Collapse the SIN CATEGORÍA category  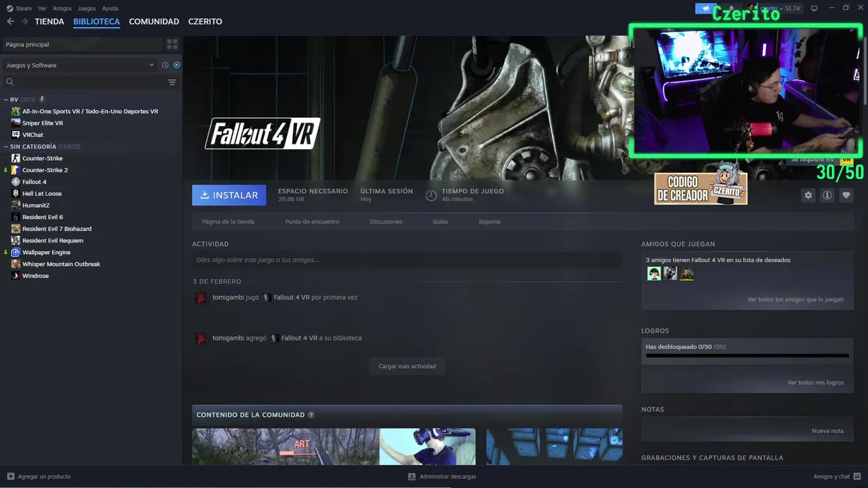[6, 146]
